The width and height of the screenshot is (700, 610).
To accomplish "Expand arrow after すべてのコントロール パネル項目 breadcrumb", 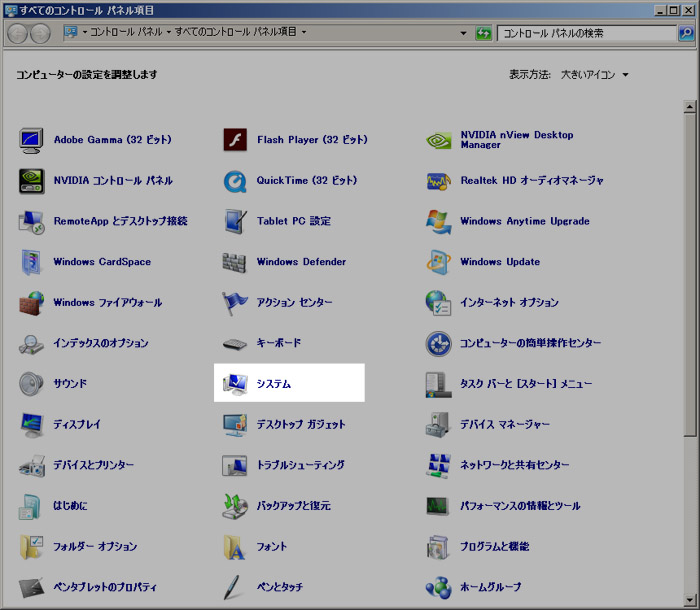I will [304, 32].
